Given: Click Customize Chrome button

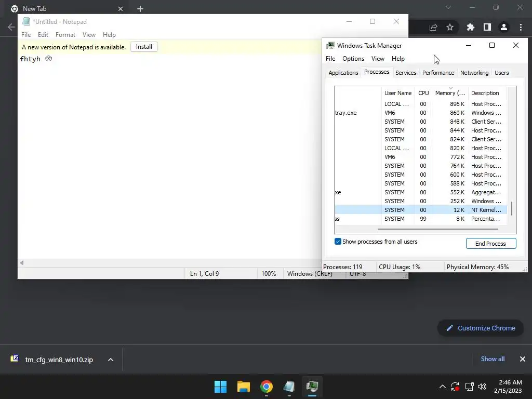Looking at the screenshot, I should point(481,328).
